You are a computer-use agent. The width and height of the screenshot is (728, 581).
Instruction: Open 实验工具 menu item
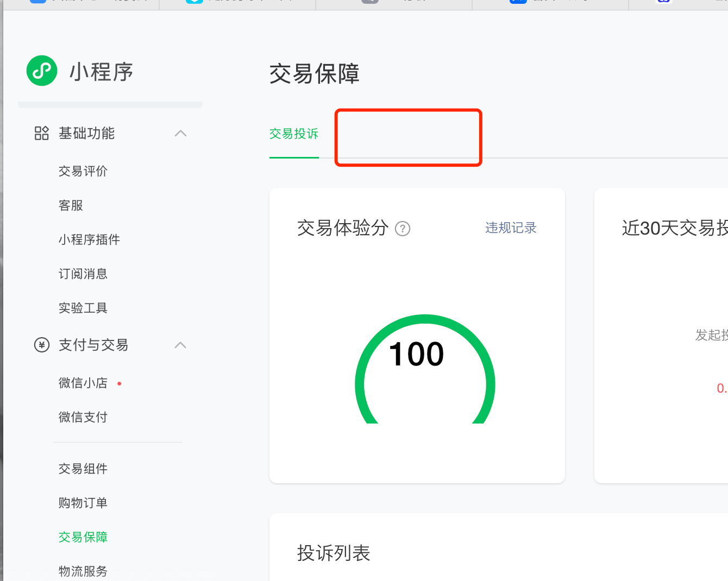click(x=83, y=308)
